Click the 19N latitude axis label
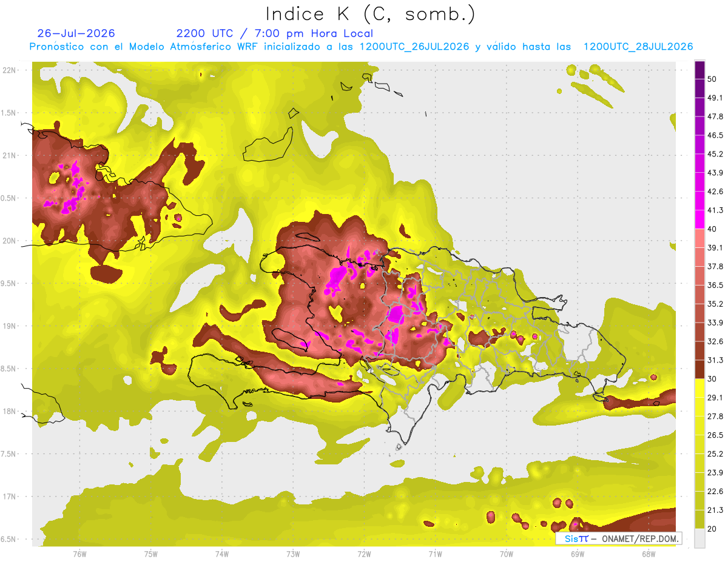Image resolution: width=728 pixels, height=562 pixels. click(x=10, y=326)
